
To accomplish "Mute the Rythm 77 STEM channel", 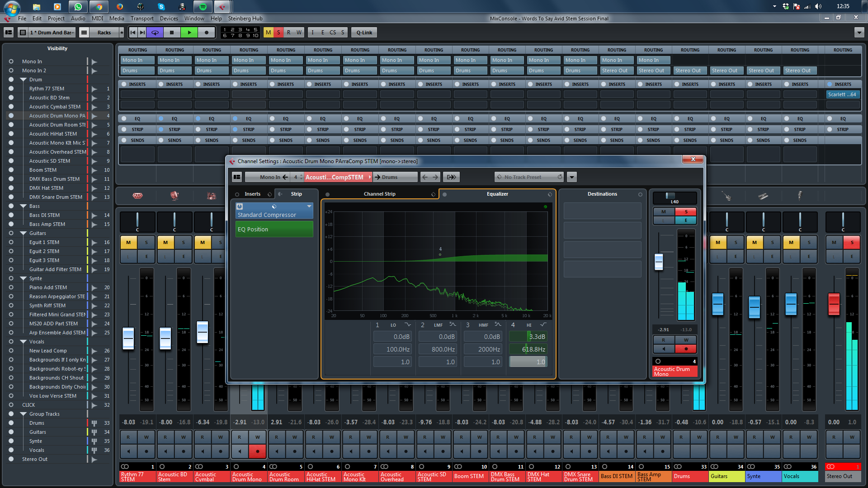I will pos(128,243).
